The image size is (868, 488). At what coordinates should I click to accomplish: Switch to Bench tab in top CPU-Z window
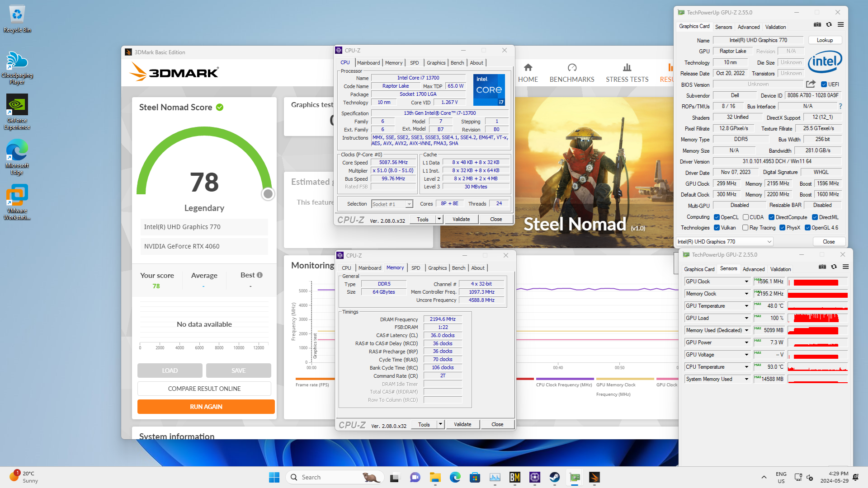tap(457, 63)
